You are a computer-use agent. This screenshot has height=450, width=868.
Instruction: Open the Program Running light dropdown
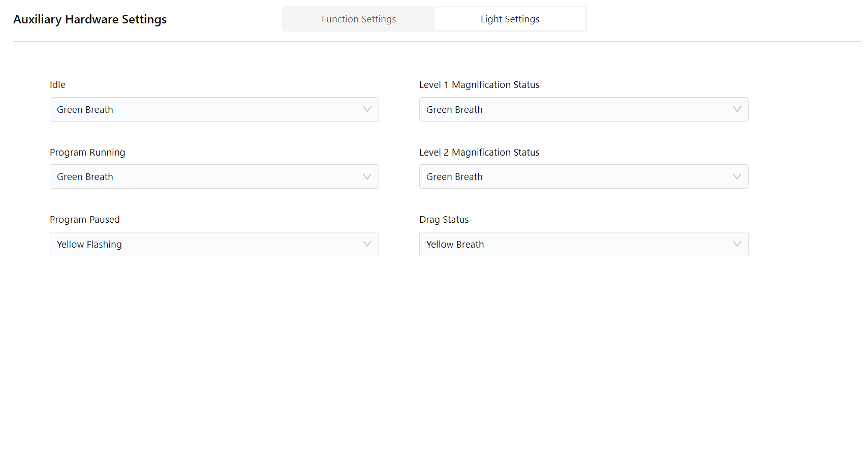coord(214,176)
